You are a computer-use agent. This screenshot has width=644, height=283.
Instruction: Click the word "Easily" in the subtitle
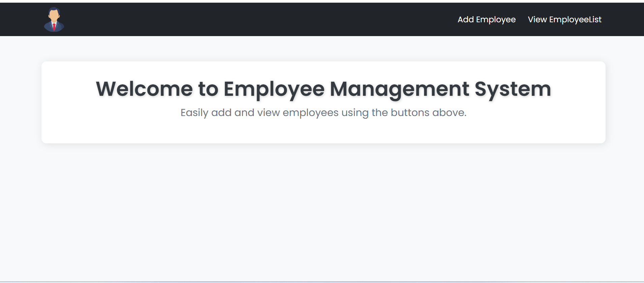[x=194, y=113]
